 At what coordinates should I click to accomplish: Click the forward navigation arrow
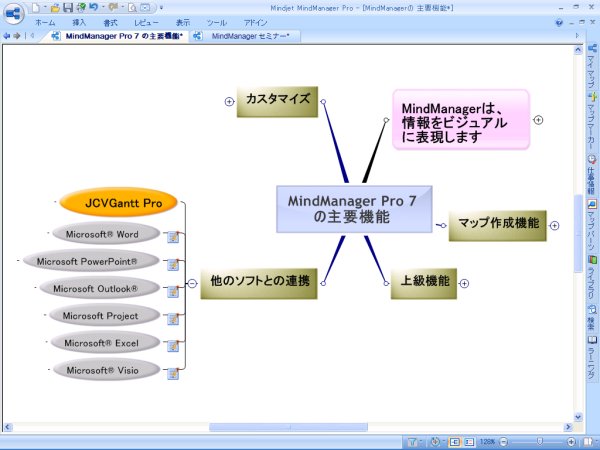coord(16,36)
